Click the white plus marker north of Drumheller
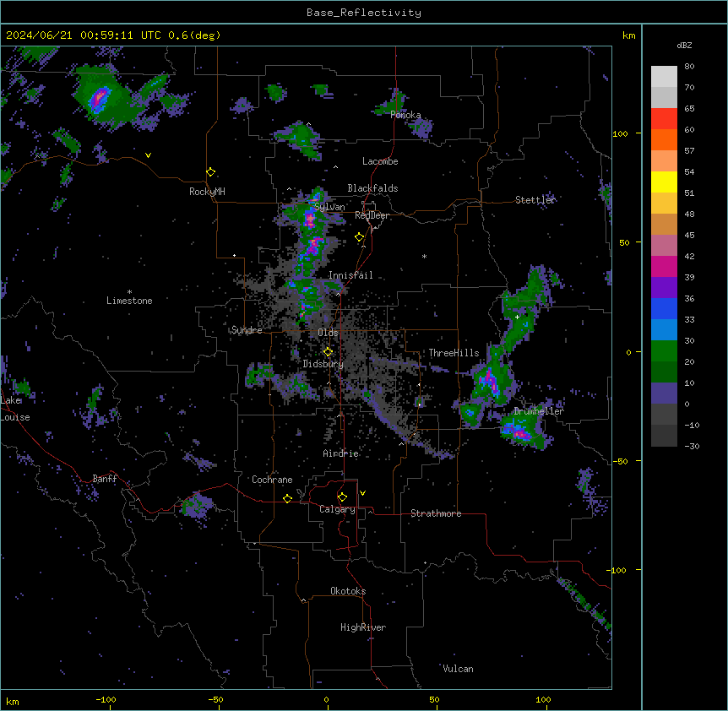The width and height of the screenshot is (728, 711). 517,317
